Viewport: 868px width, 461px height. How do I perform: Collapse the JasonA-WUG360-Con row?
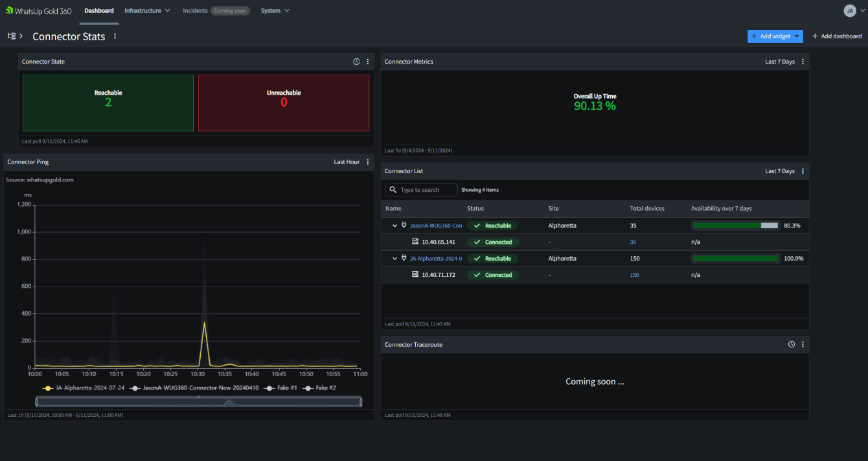[395, 226]
